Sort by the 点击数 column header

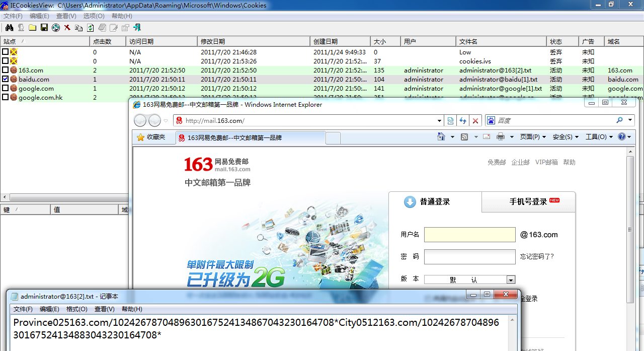point(108,41)
